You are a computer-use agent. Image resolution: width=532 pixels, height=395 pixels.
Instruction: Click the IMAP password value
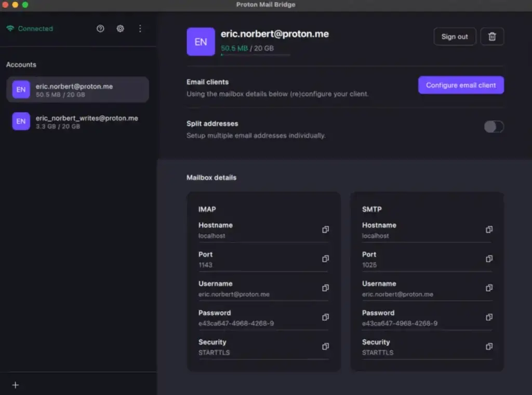coord(236,323)
